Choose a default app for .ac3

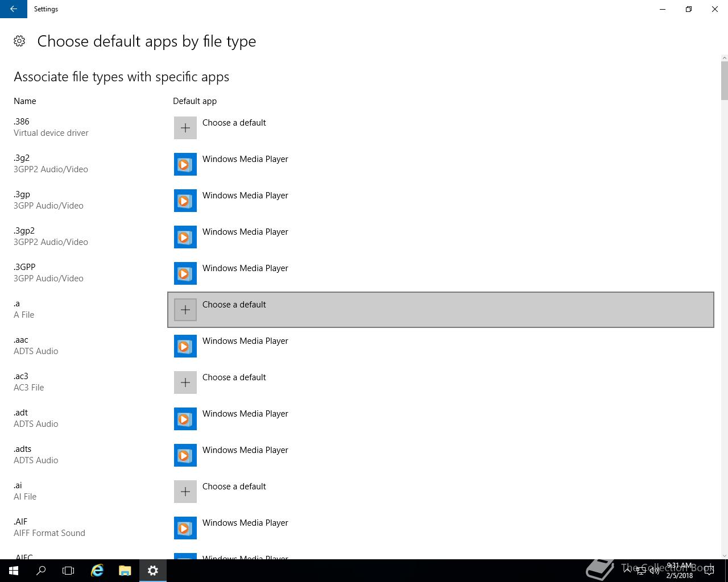click(x=441, y=383)
